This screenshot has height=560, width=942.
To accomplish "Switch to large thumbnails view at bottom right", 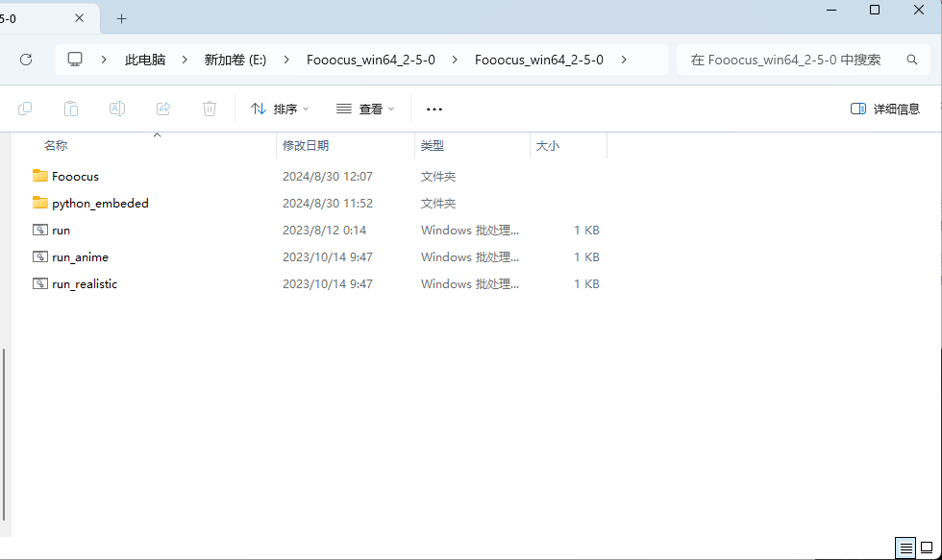I will pos(928,548).
